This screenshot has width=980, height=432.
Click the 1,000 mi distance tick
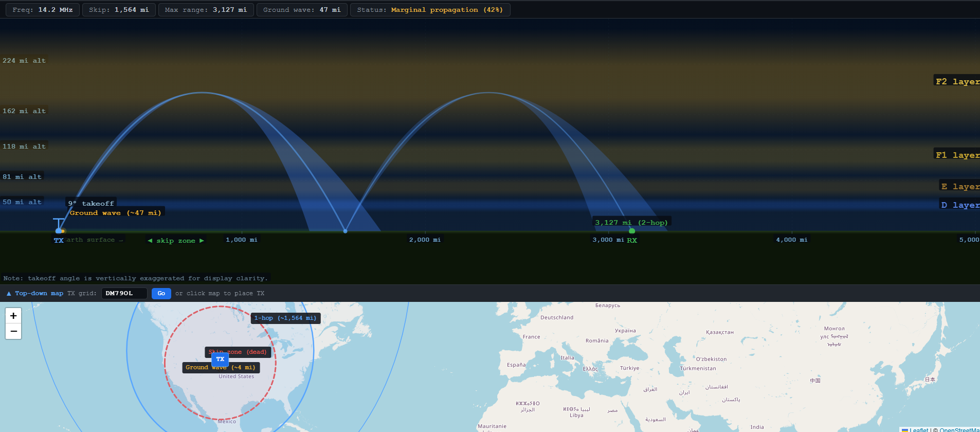click(x=242, y=240)
